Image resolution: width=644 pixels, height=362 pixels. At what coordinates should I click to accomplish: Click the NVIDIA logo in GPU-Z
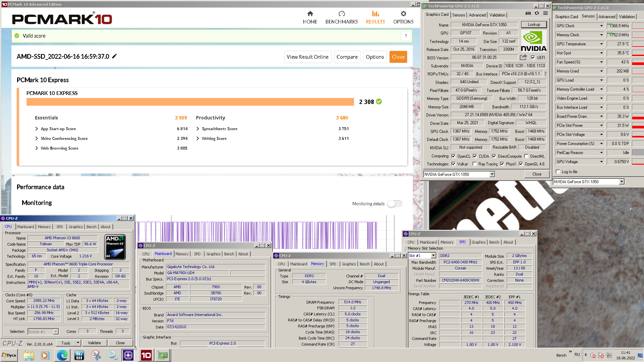534,41
